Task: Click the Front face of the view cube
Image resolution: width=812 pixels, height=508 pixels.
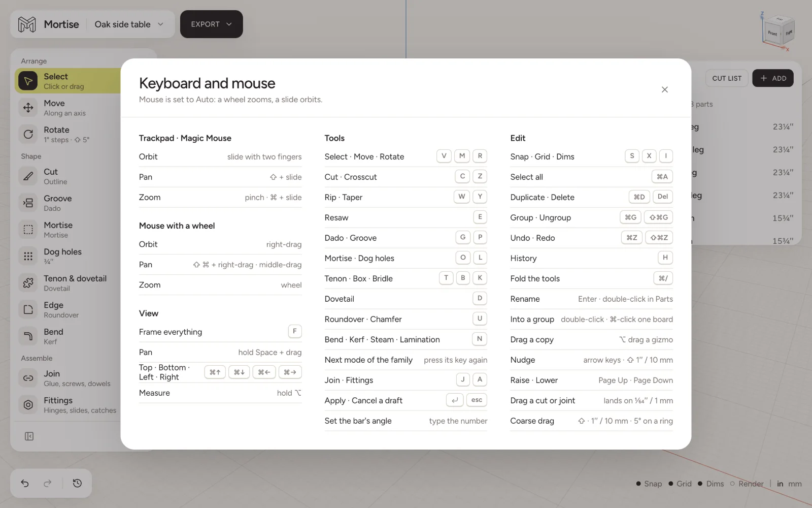Action: click(772, 34)
